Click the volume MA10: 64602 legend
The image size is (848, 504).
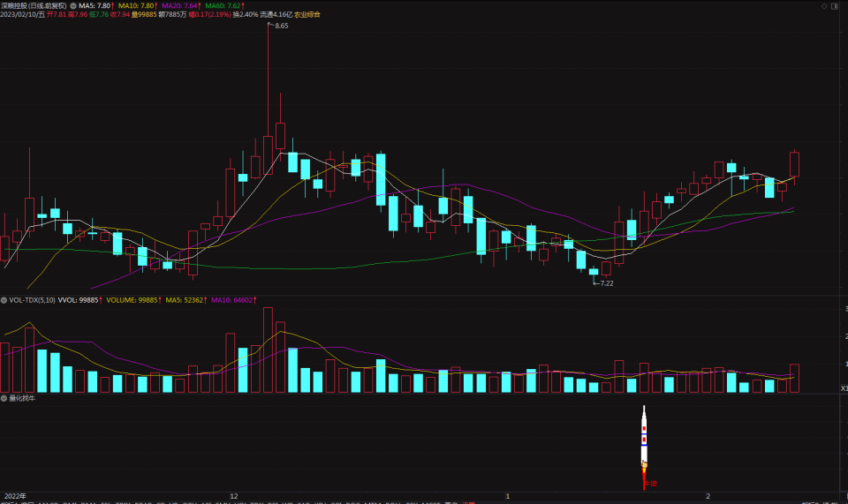[x=233, y=300]
